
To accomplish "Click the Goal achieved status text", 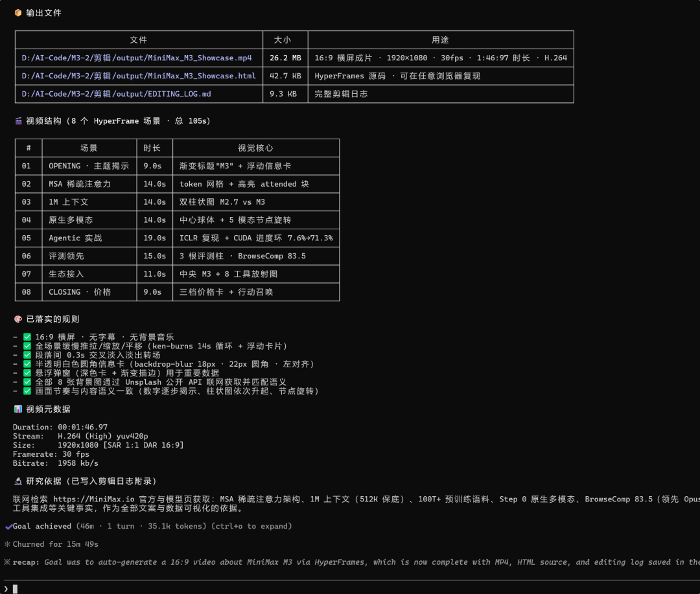I will click(42, 526).
